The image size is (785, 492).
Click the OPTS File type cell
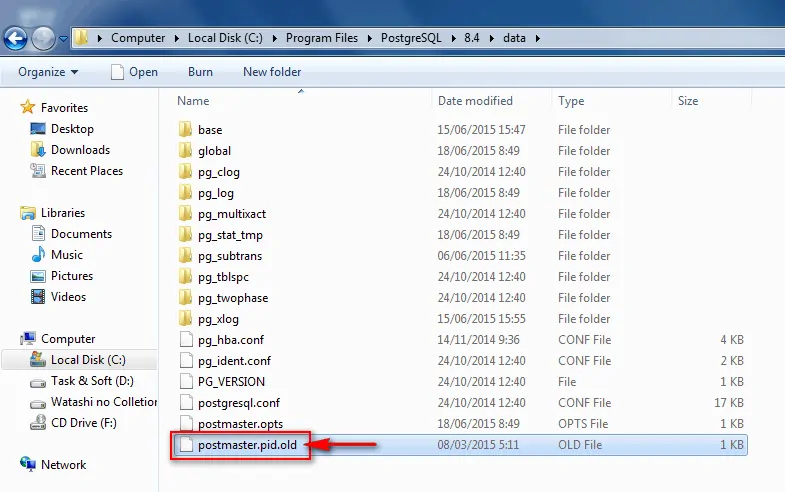583,423
